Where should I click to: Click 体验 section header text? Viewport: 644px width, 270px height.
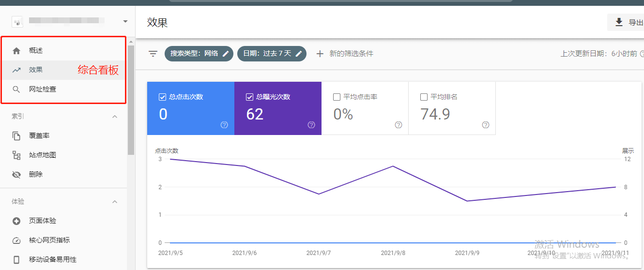point(18,202)
